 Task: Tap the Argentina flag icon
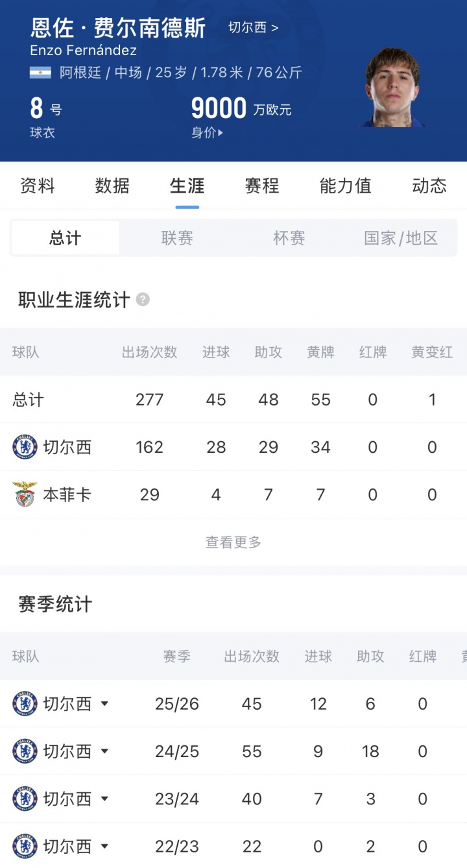click(40, 73)
